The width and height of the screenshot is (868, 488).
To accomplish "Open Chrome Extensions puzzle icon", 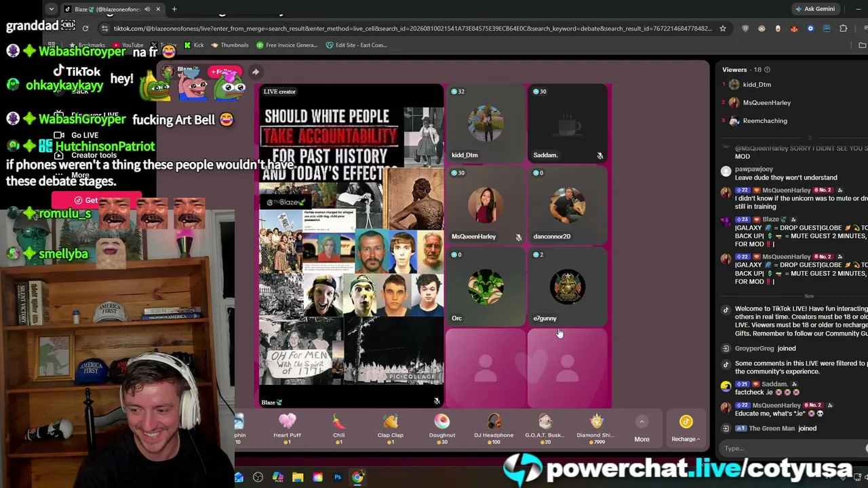I will click(843, 28).
